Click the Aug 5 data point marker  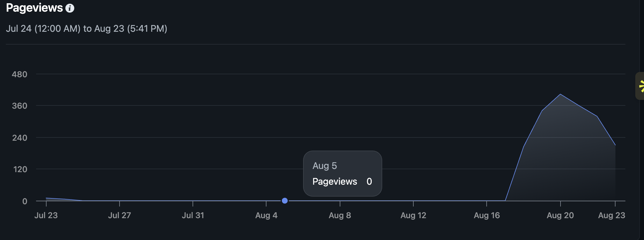click(x=285, y=201)
